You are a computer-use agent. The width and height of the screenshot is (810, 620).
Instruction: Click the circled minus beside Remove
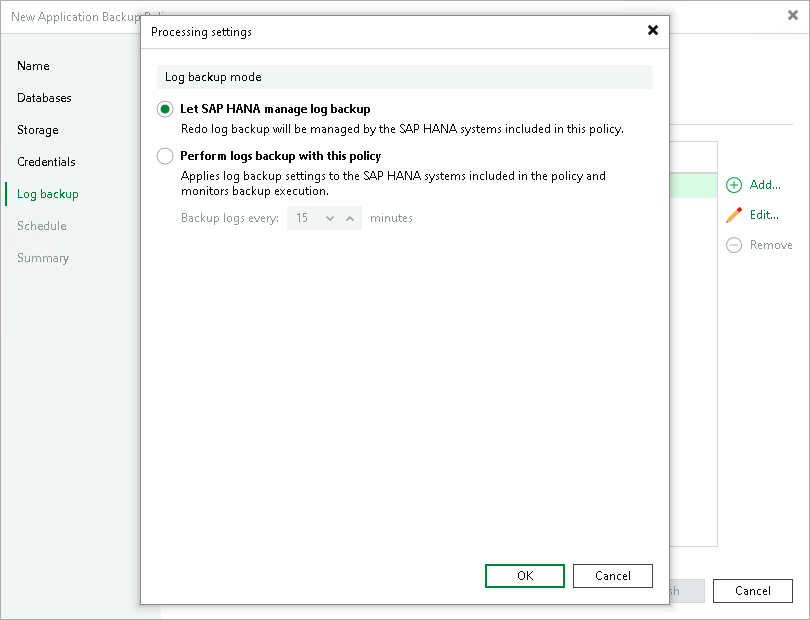tap(733, 245)
